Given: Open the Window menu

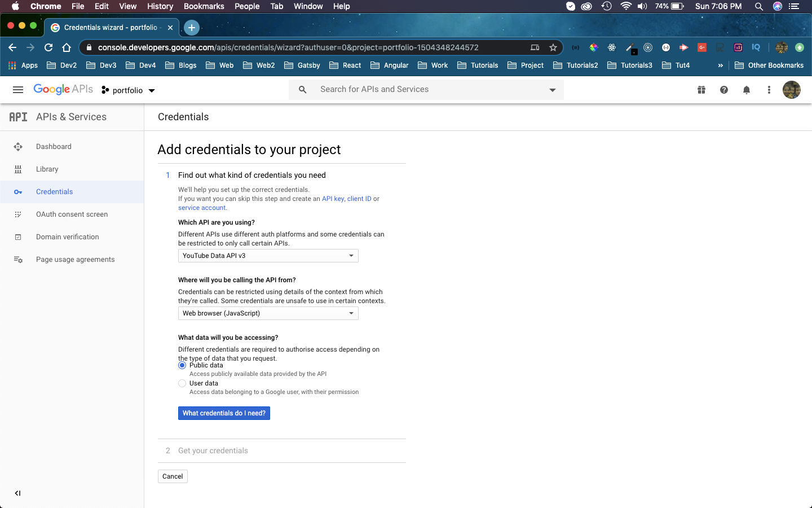Looking at the screenshot, I should (308, 6).
